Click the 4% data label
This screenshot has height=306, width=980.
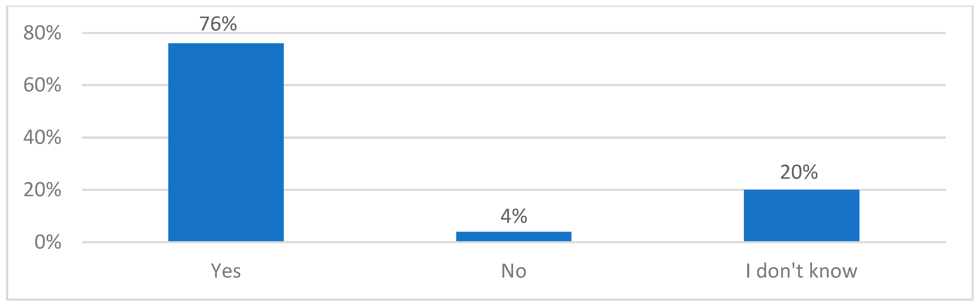coord(514,216)
